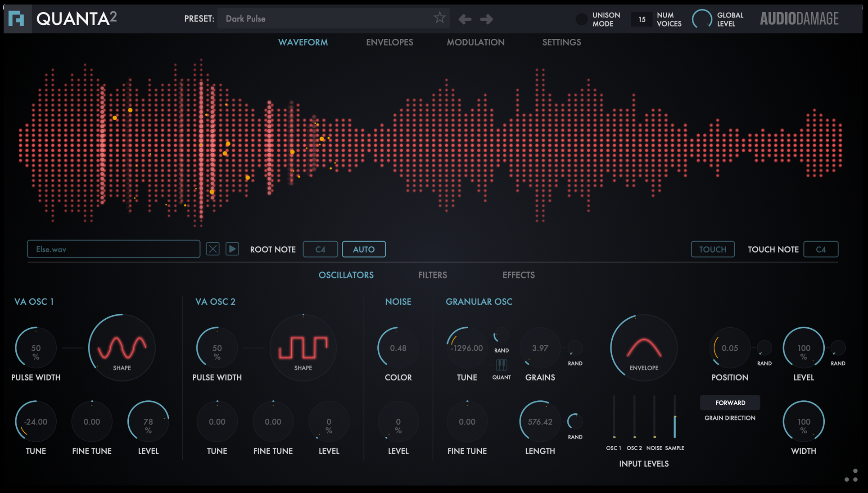
Task: Click the Noise COLOR knob value 0.48
Action: [398, 348]
